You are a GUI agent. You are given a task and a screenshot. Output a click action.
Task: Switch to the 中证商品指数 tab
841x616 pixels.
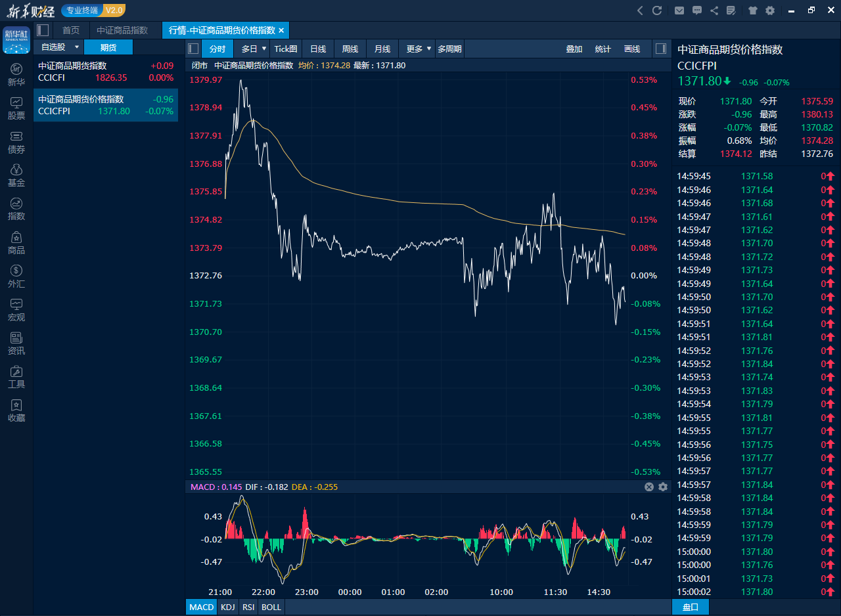coord(122,30)
